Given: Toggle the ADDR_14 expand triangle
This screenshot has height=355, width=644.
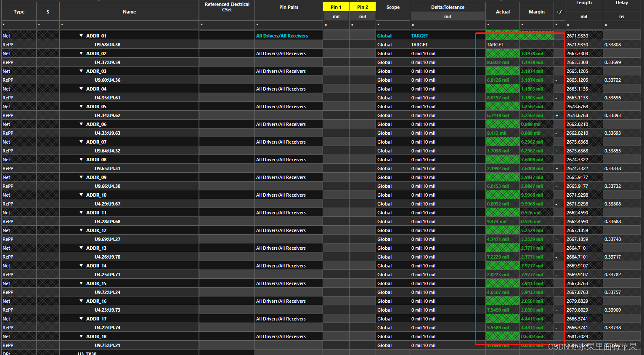Looking at the screenshot, I should click(x=81, y=266).
